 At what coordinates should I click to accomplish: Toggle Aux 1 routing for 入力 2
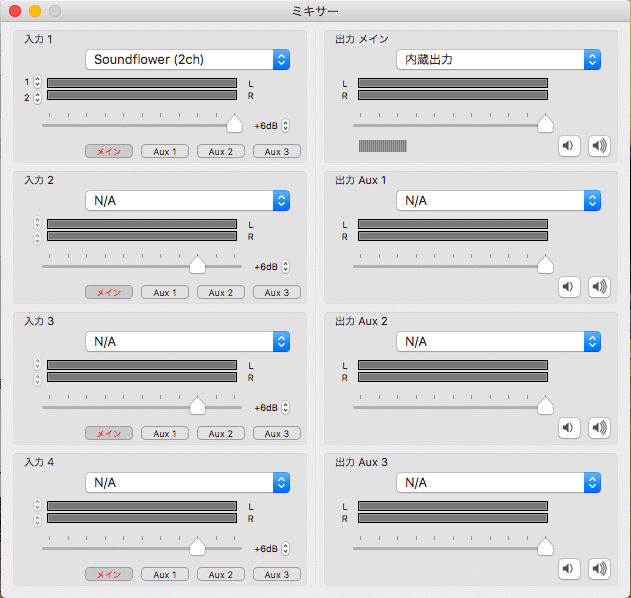[x=165, y=293]
